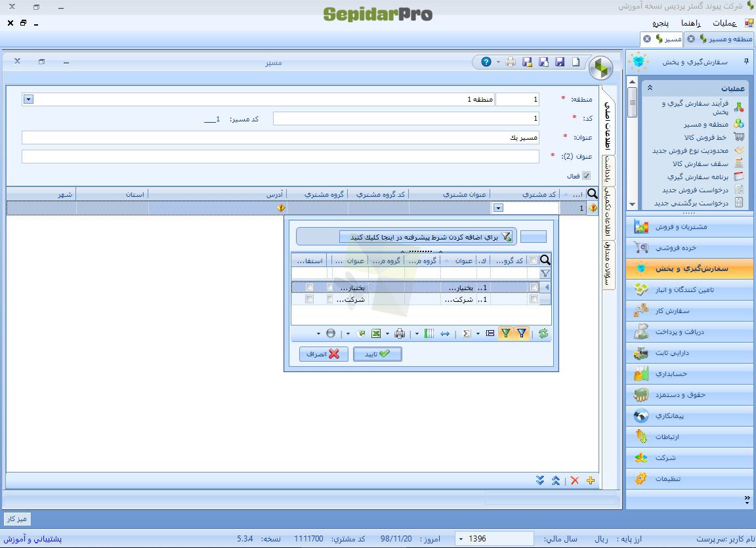
Task: Click the group-by list icon beside sigma
Action: point(490,333)
